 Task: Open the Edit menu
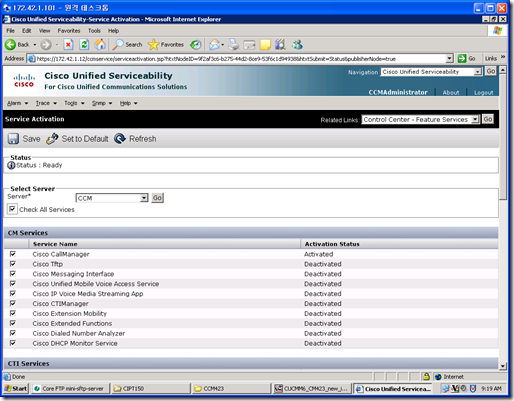(27, 31)
